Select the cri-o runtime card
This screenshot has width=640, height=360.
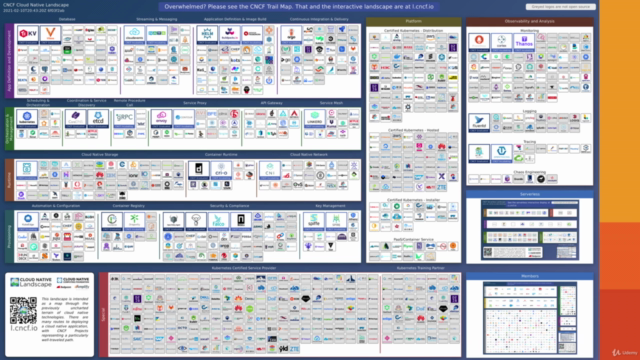tap(221, 170)
